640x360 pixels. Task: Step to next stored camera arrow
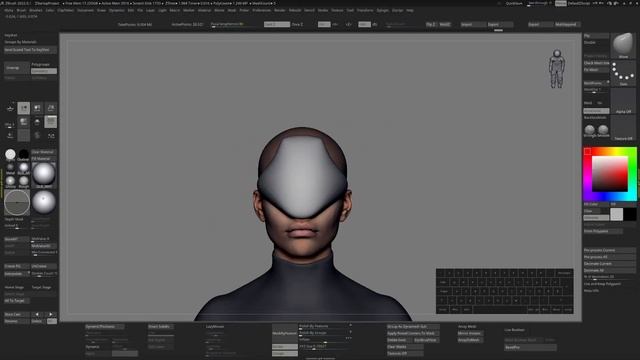tap(51, 314)
